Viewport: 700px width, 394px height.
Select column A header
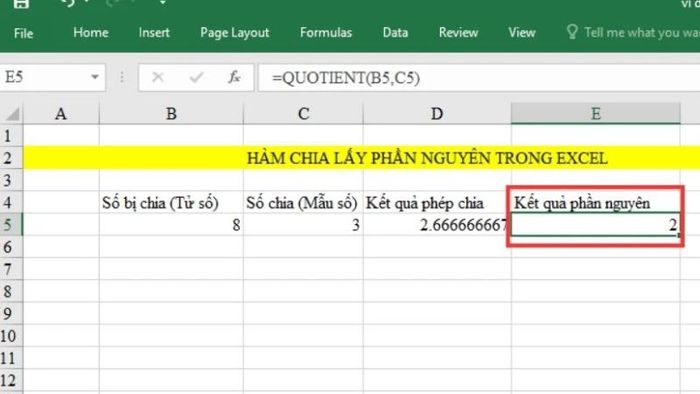tap(61, 114)
